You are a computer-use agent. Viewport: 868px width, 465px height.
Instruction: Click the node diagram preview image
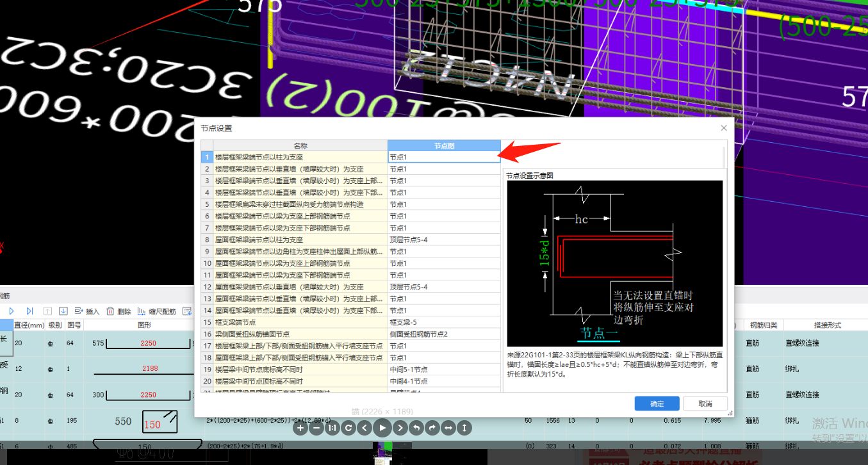(x=614, y=263)
